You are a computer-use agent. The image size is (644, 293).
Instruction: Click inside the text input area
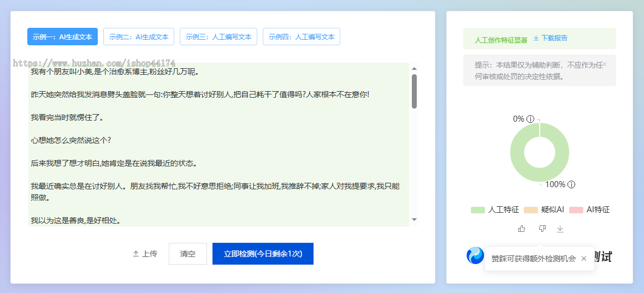click(219, 145)
